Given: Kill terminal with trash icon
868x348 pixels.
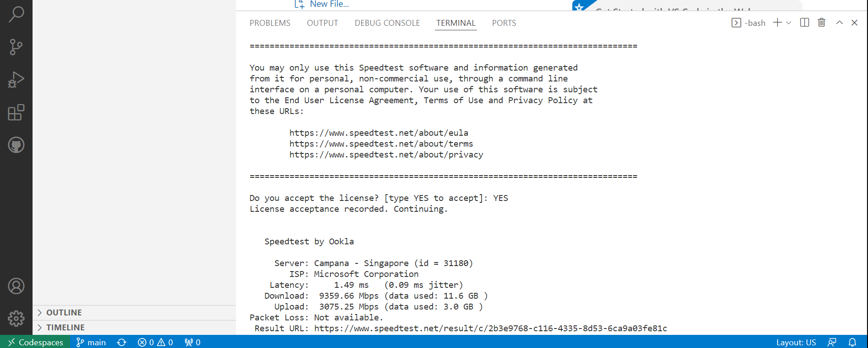Looking at the screenshot, I should coord(822,23).
